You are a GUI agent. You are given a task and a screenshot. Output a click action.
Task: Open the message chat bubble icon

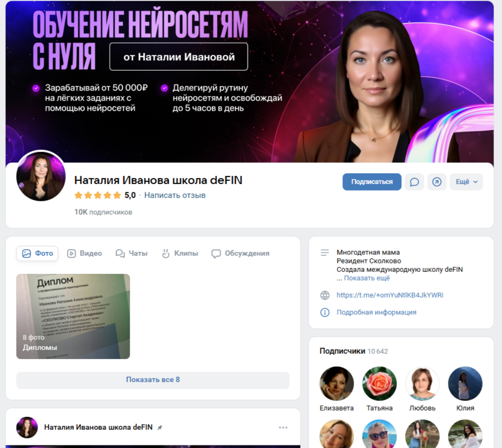pyautogui.click(x=414, y=182)
